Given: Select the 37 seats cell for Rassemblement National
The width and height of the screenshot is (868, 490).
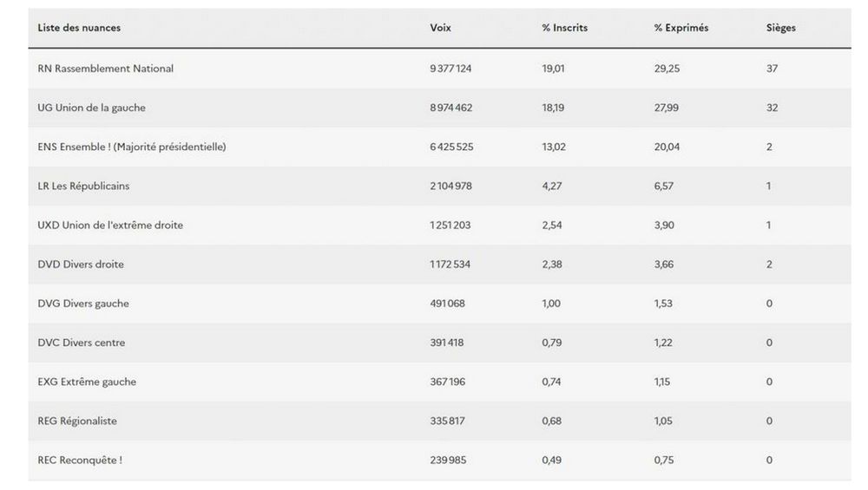Looking at the screenshot, I should point(772,69).
